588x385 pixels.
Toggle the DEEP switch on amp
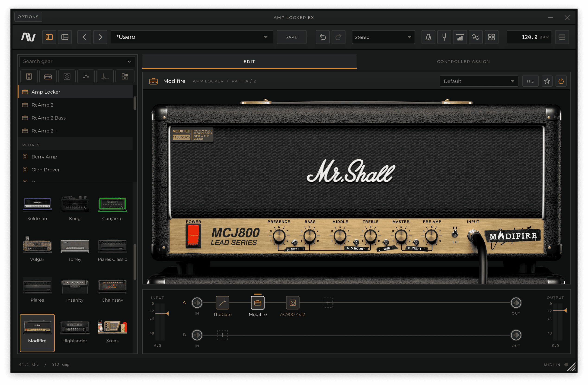tap(294, 243)
